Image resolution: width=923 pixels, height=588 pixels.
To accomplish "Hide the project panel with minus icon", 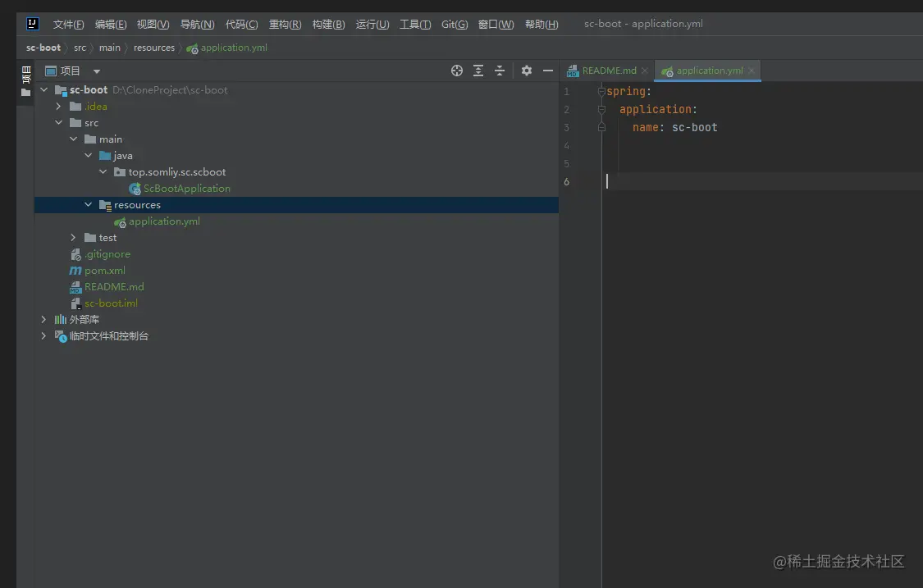I will pyautogui.click(x=547, y=71).
